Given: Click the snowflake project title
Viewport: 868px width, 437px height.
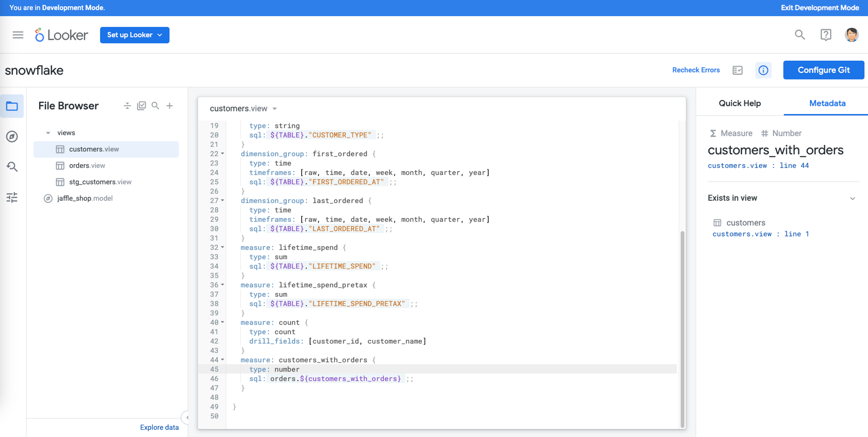Looking at the screenshot, I should tap(34, 70).
